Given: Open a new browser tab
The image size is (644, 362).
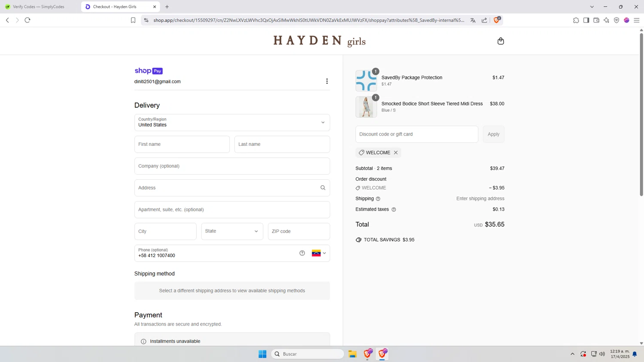Looking at the screenshot, I should 167,7.
